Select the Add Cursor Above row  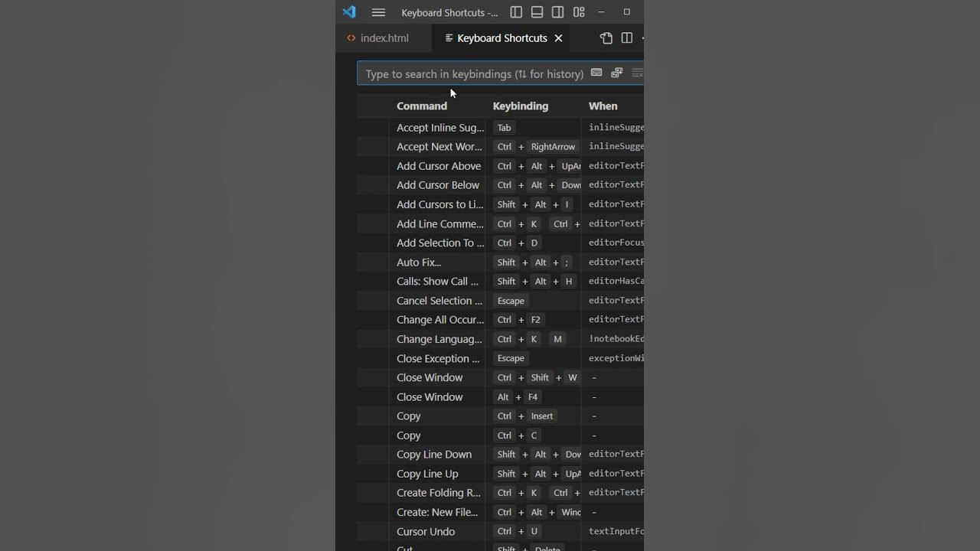pyautogui.click(x=439, y=166)
